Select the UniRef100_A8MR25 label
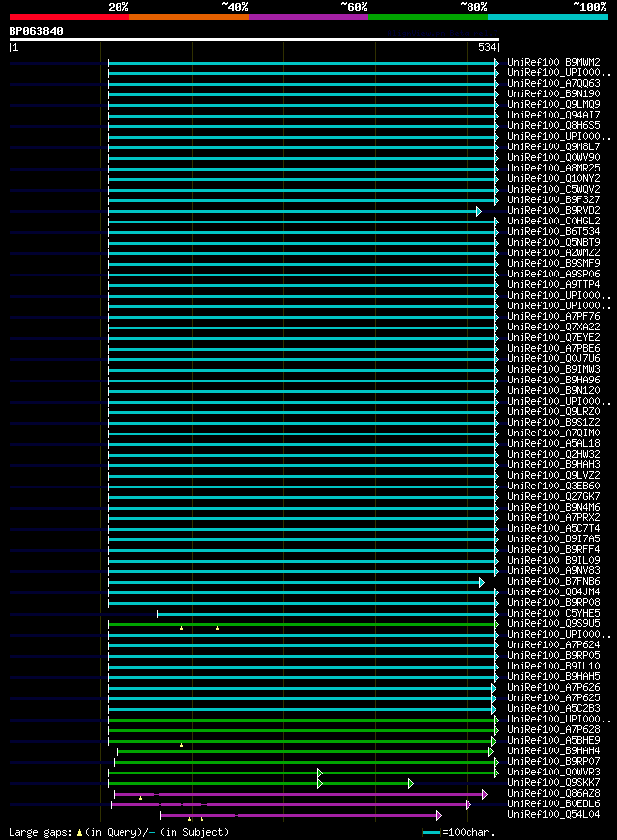 tap(553, 169)
